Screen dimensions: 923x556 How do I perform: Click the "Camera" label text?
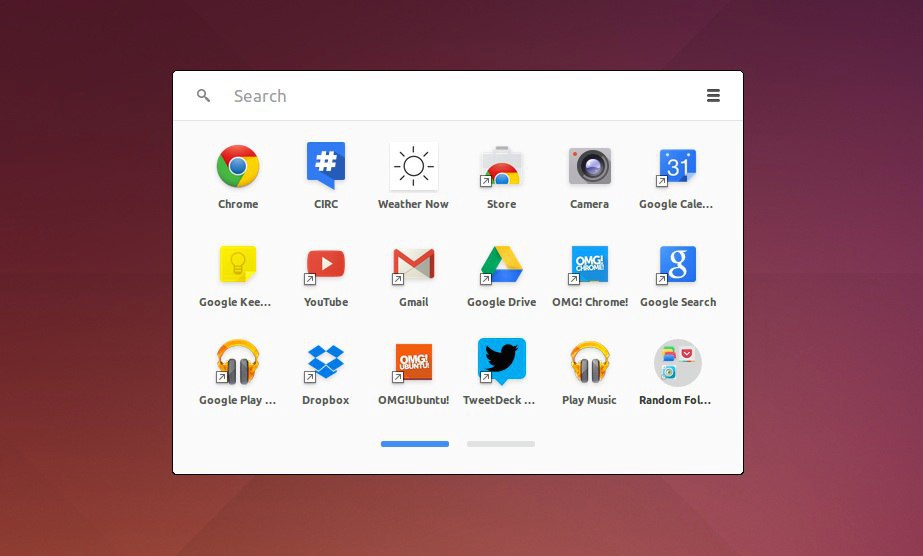coord(589,204)
